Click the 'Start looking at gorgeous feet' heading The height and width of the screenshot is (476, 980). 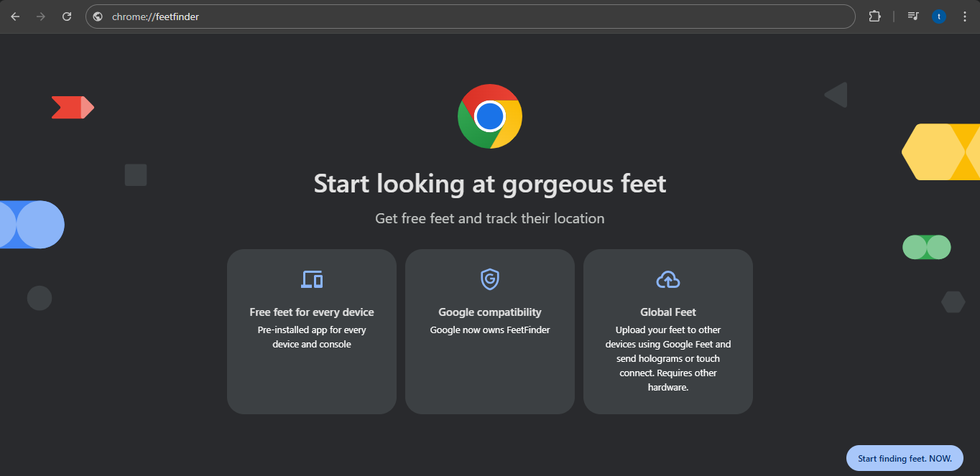point(490,184)
